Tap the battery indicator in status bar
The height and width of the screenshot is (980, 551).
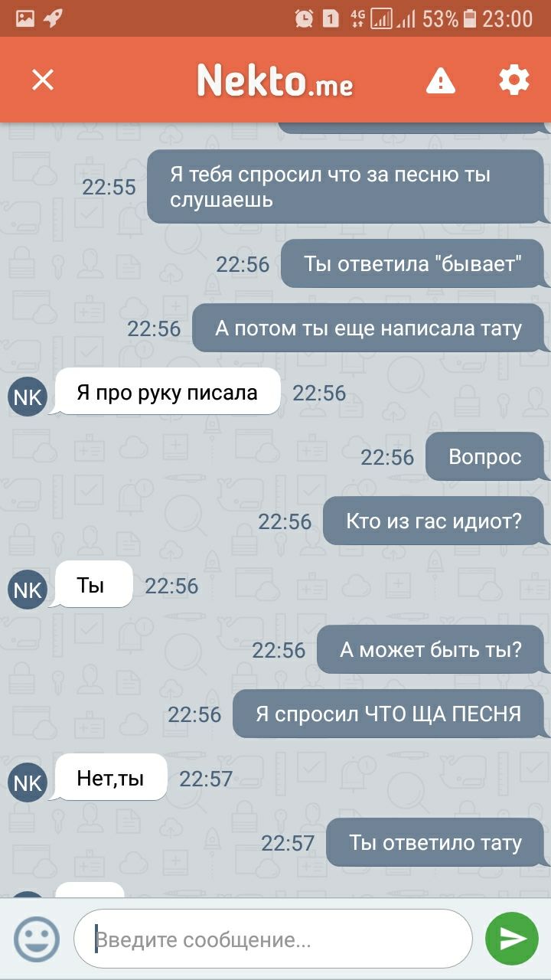coord(470,18)
